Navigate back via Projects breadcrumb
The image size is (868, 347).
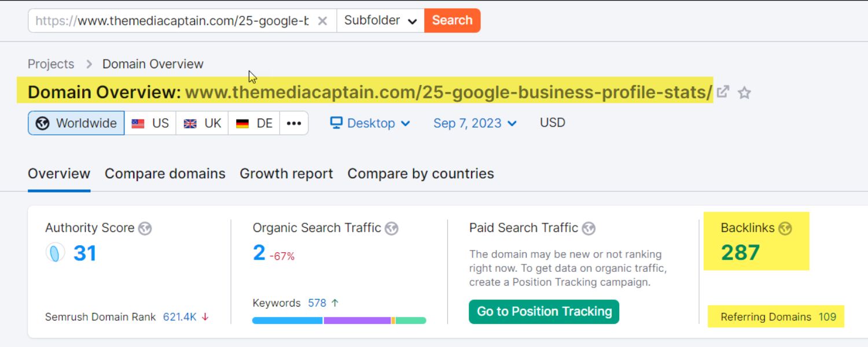(51, 64)
